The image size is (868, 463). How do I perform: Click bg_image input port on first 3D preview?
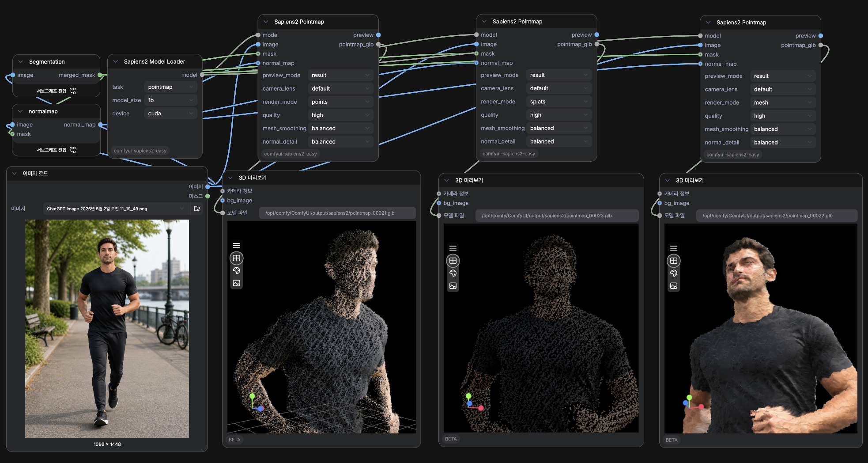click(223, 201)
